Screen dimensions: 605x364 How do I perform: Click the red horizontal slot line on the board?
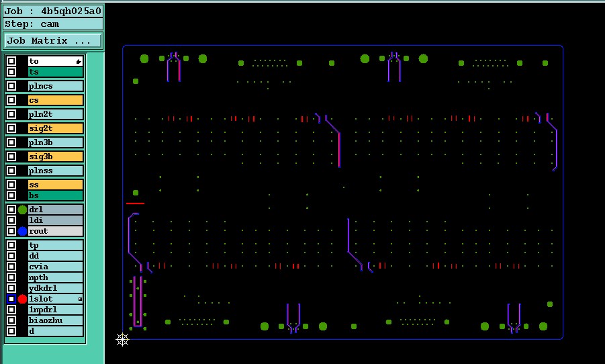(x=135, y=203)
